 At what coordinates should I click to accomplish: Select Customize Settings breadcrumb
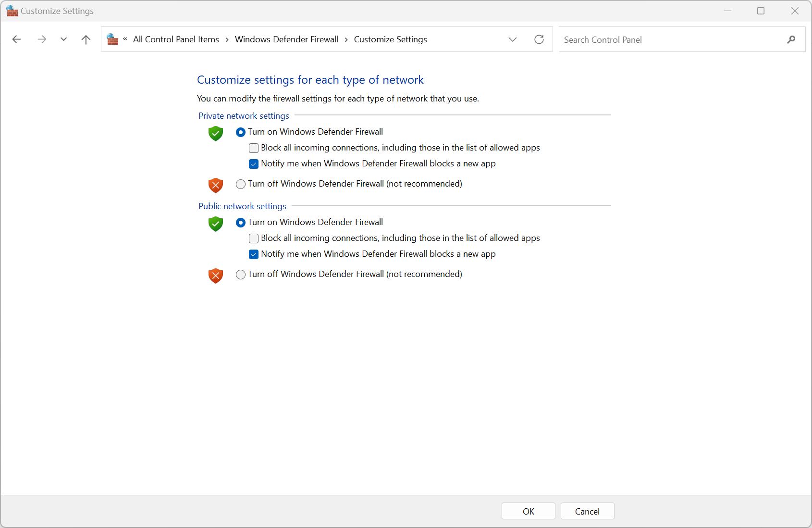(391, 39)
